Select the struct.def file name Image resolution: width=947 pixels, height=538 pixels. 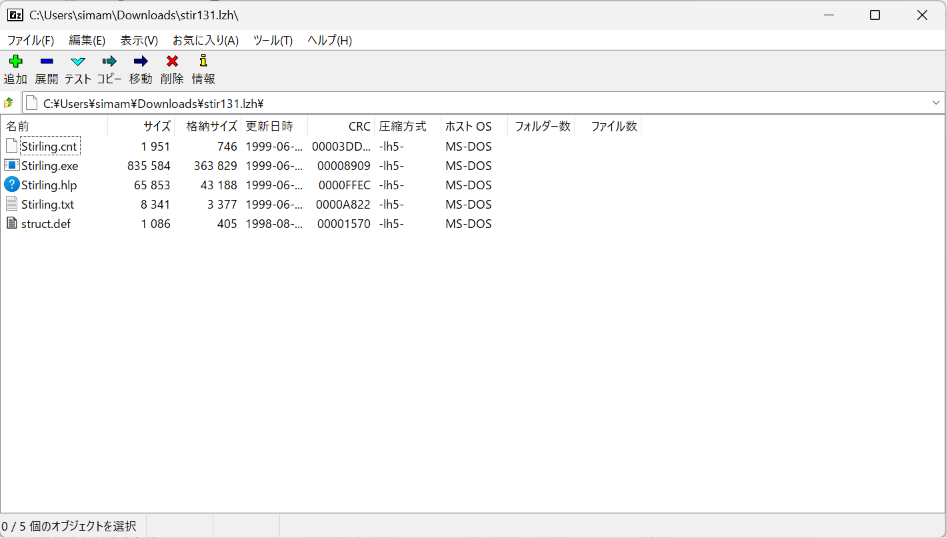click(46, 223)
